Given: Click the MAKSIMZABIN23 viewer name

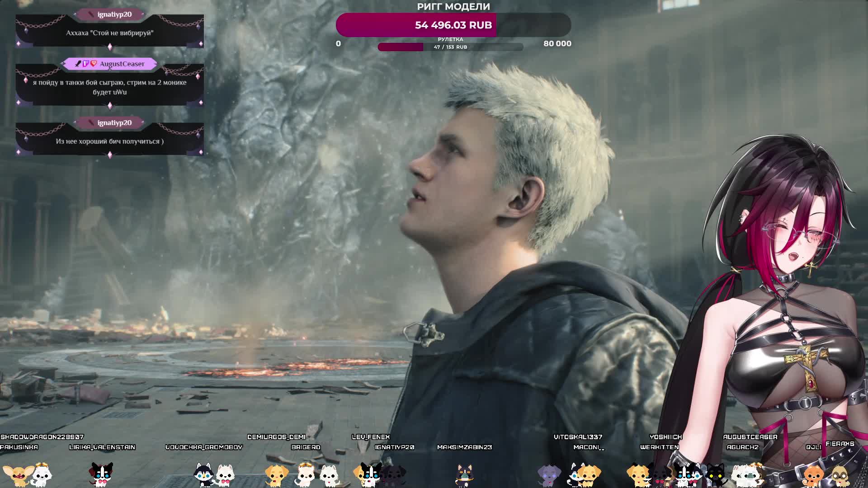Looking at the screenshot, I should tap(464, 447).
